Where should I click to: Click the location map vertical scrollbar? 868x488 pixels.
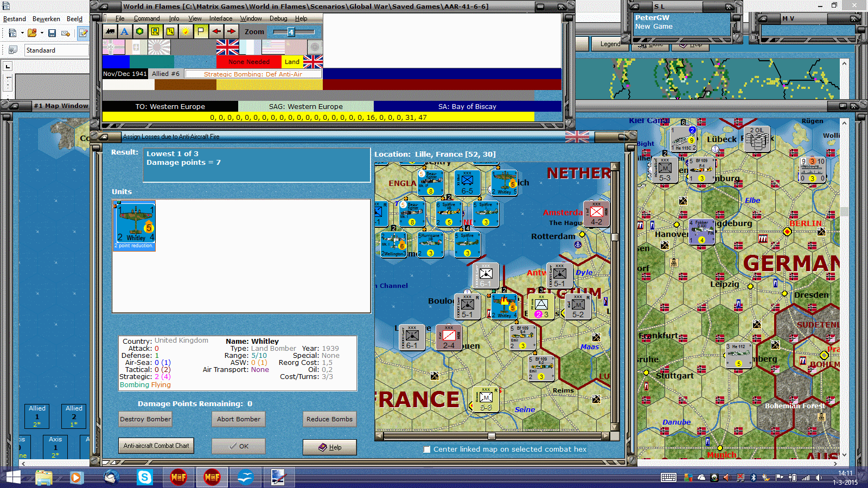615,296
